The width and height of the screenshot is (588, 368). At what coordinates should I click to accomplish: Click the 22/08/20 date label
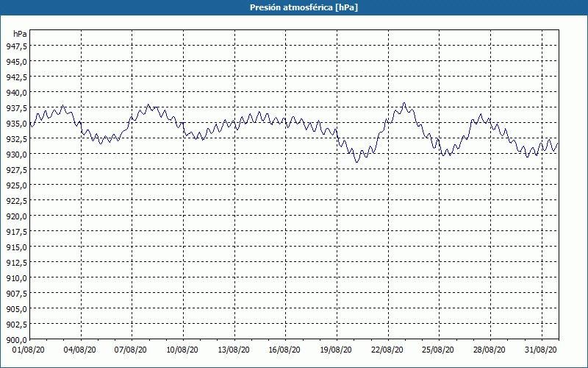coord(387,350)
